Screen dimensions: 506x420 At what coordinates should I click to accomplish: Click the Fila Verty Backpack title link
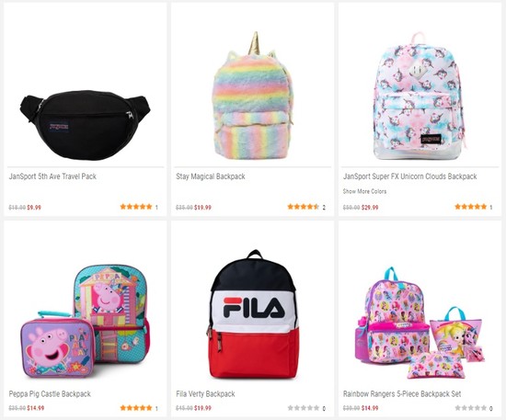205,394
